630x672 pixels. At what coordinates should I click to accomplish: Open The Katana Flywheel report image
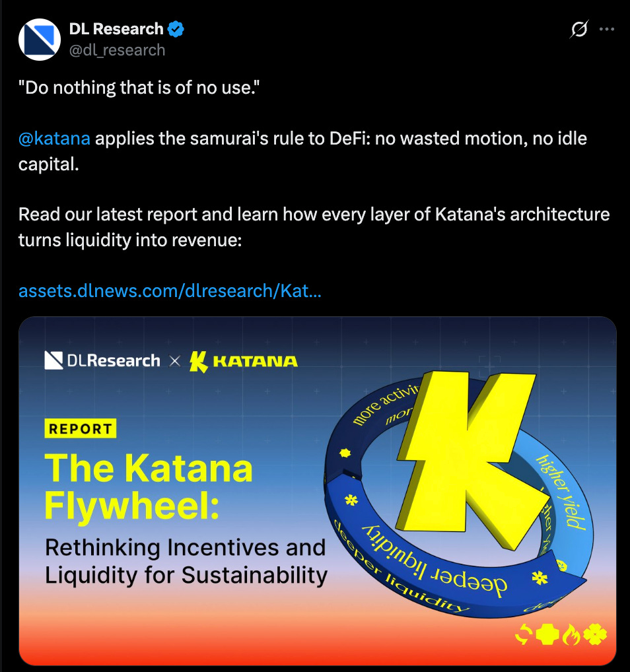[318, 491]
